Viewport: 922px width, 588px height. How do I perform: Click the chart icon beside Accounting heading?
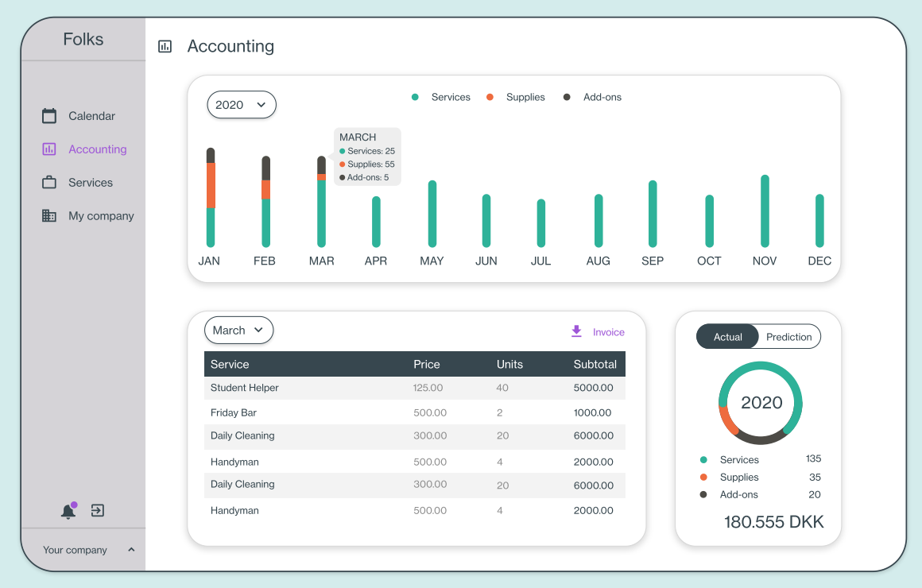tap(165, 46)
